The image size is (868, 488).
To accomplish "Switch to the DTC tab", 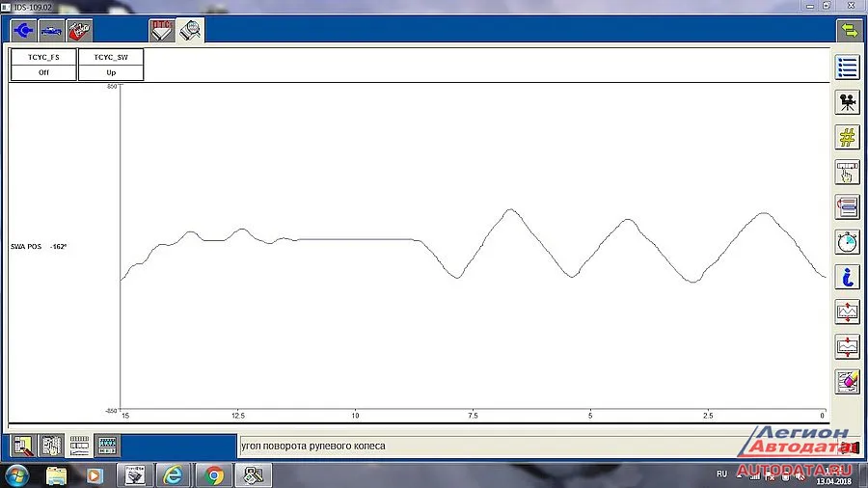I will [162, 31].
